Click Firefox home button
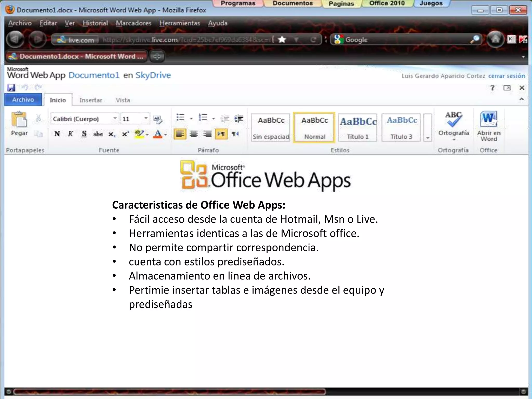This screenshot has width=532, height=399. coord(495,39)
